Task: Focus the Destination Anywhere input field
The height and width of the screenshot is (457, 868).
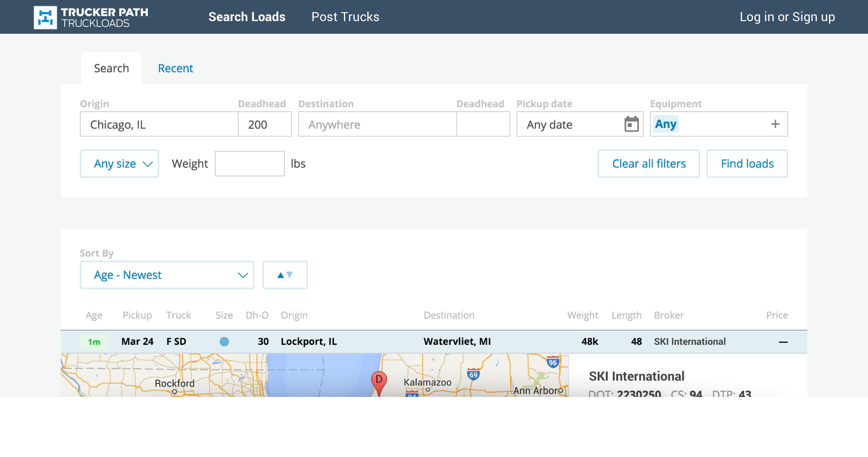Action: point(377,124)
